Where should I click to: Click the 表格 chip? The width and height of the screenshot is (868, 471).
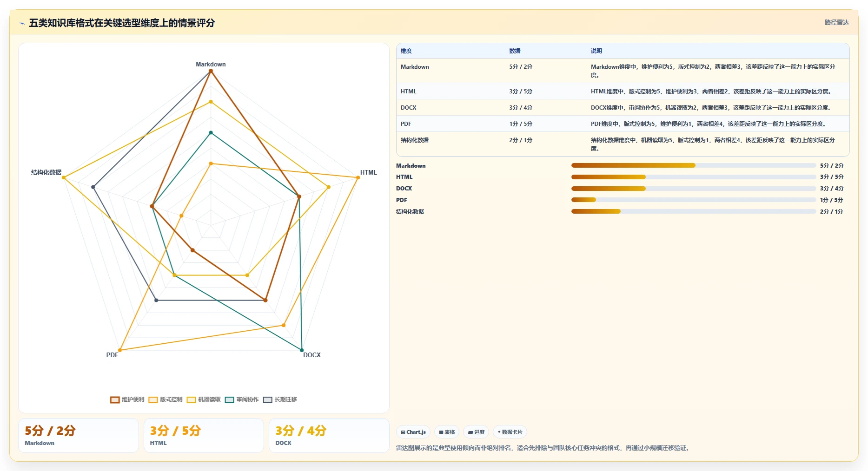coord(447,432)
